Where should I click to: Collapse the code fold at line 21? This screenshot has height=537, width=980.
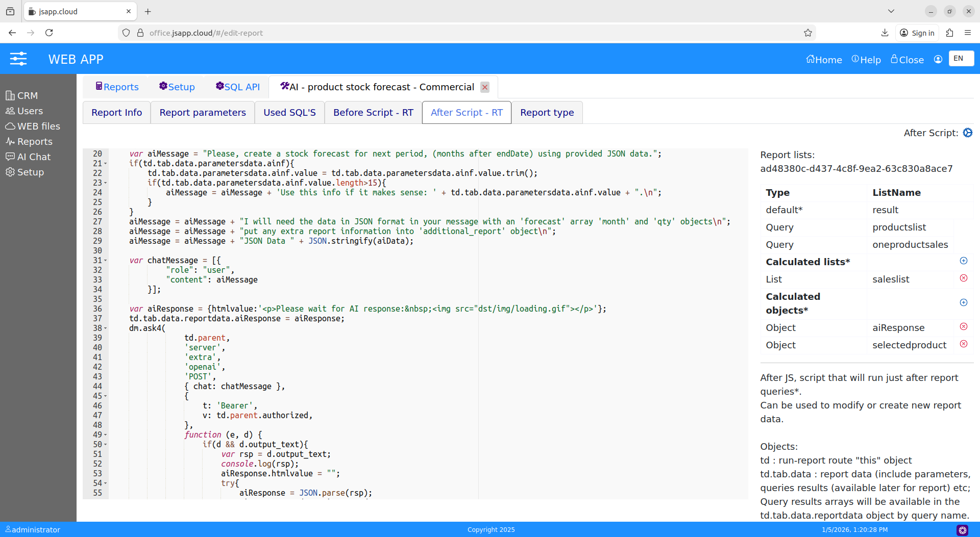tap(106, 164)
